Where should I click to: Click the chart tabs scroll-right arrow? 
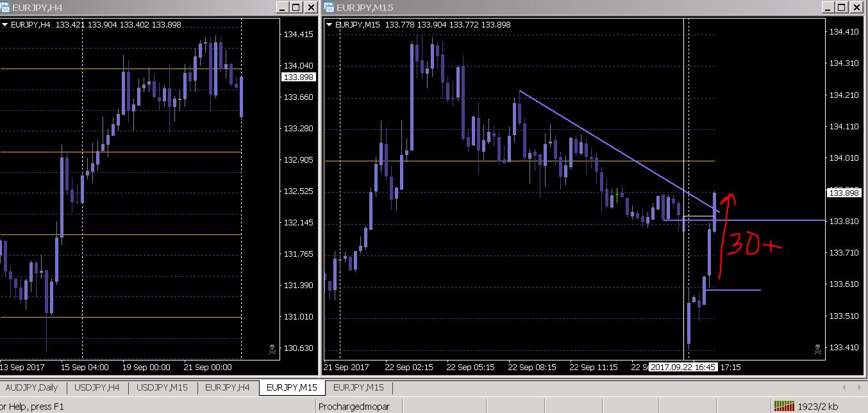(858, 387)
